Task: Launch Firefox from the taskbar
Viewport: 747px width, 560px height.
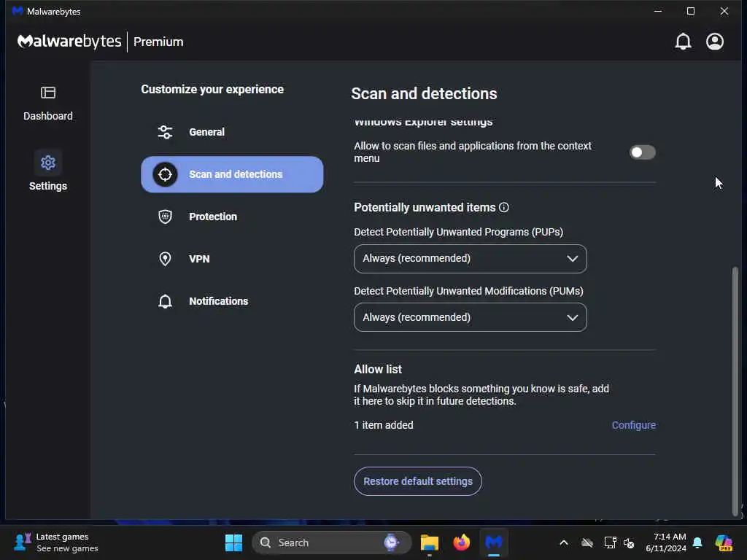Action: [461, 542]
